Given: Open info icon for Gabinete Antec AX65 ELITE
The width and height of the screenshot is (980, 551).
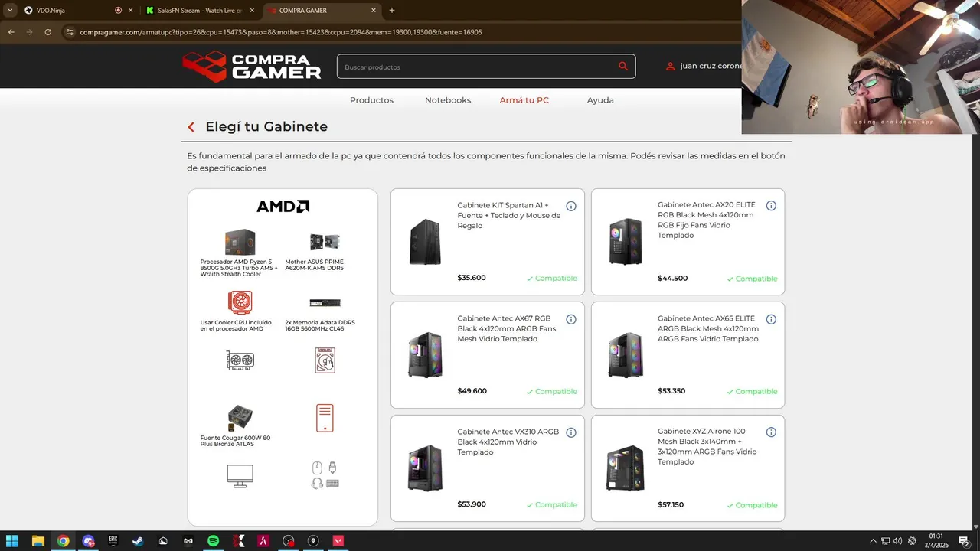Looking at the screenshot, I should click(771, 319).
